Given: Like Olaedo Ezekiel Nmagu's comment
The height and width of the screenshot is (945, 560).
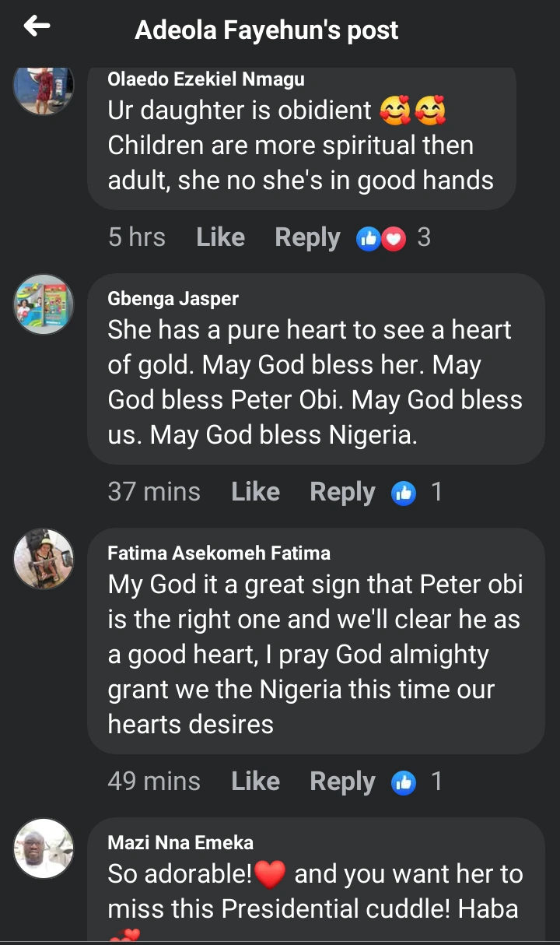Looking at the screenshot, I should pyautogui.click(x=220, y=237).
